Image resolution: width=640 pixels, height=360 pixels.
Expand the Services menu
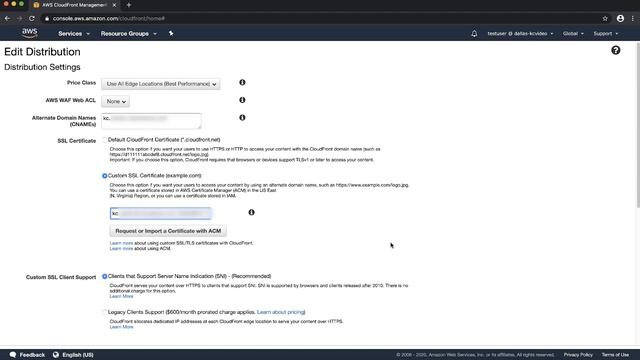(73, 33)
